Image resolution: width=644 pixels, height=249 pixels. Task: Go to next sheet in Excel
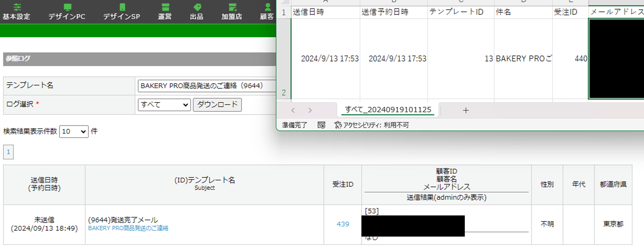pyautogui.click(x=310, y=110)
